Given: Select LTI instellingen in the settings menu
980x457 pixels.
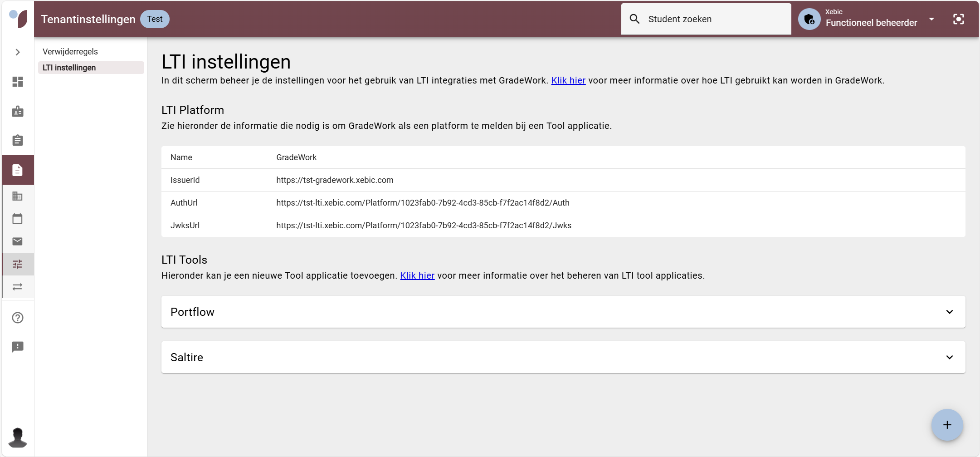Looking at the screenshot, I should click(91, 68).
